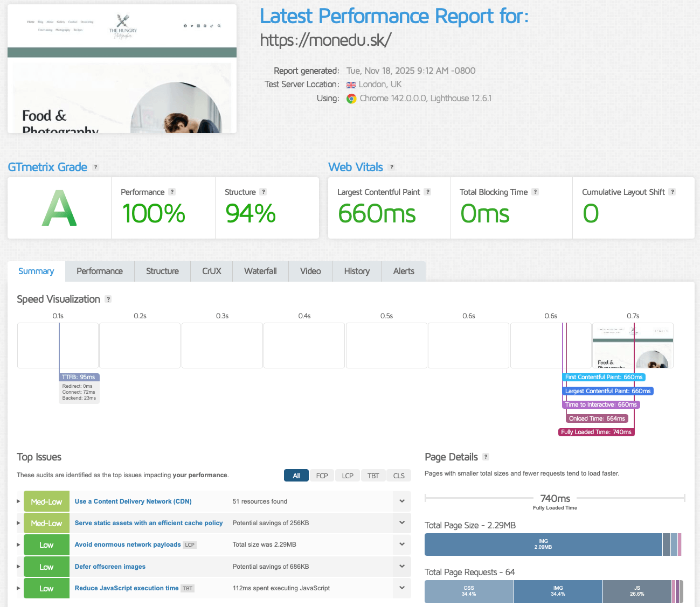Click the IMG segment in Total Page Size bar
Screen dimensions: 700x607
click(543, 545)
